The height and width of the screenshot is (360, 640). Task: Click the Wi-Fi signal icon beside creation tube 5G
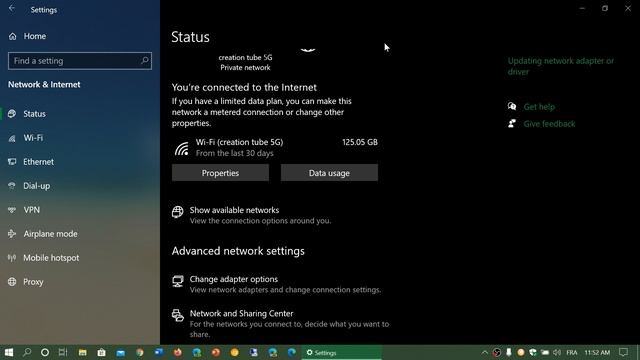coord(181,148)
